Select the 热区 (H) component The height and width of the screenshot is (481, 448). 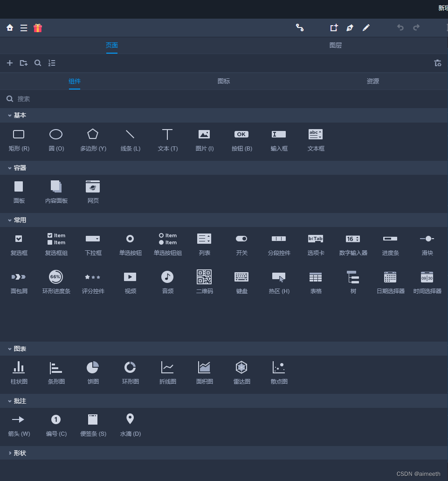279,282
